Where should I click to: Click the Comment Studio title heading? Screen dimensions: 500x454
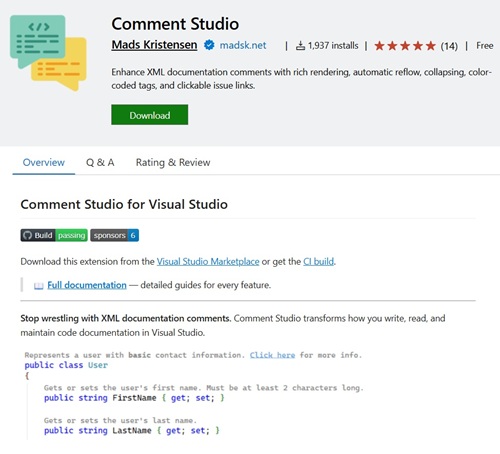[175, 24]
